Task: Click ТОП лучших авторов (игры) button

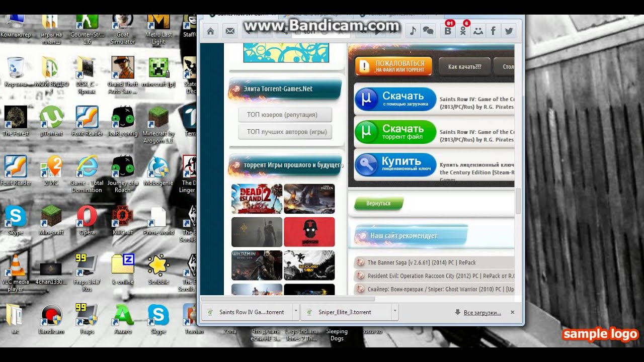Action: tap(285, 132)
